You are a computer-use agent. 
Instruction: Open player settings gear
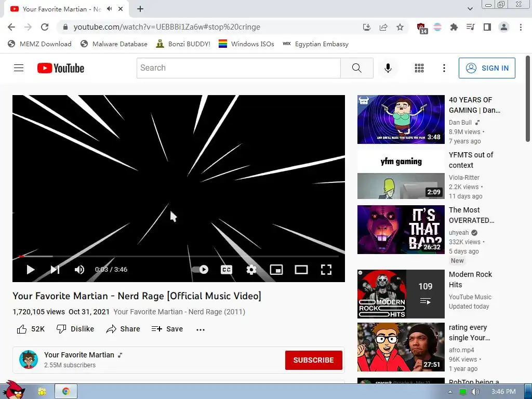coord(251,270)
